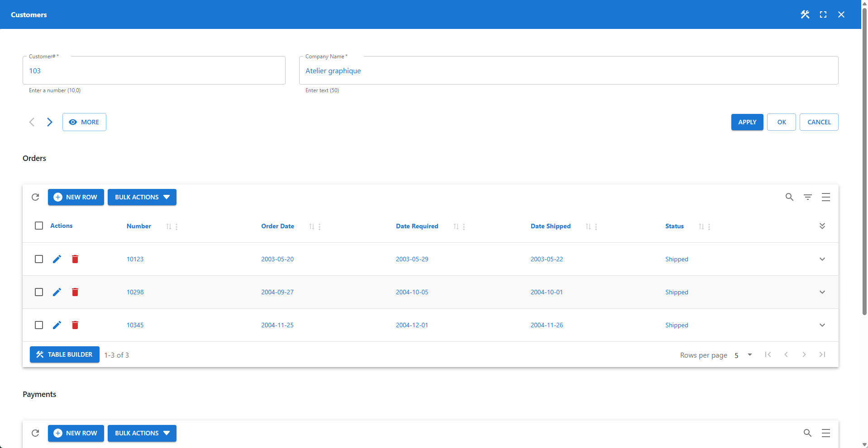
Task: Open Orders table column menu
Action: (x=826, y=197)
